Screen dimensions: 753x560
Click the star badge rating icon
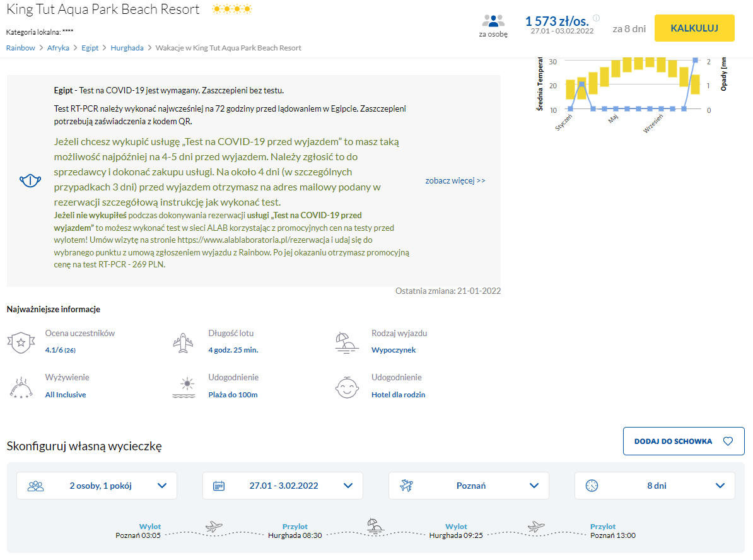point(20,342)
